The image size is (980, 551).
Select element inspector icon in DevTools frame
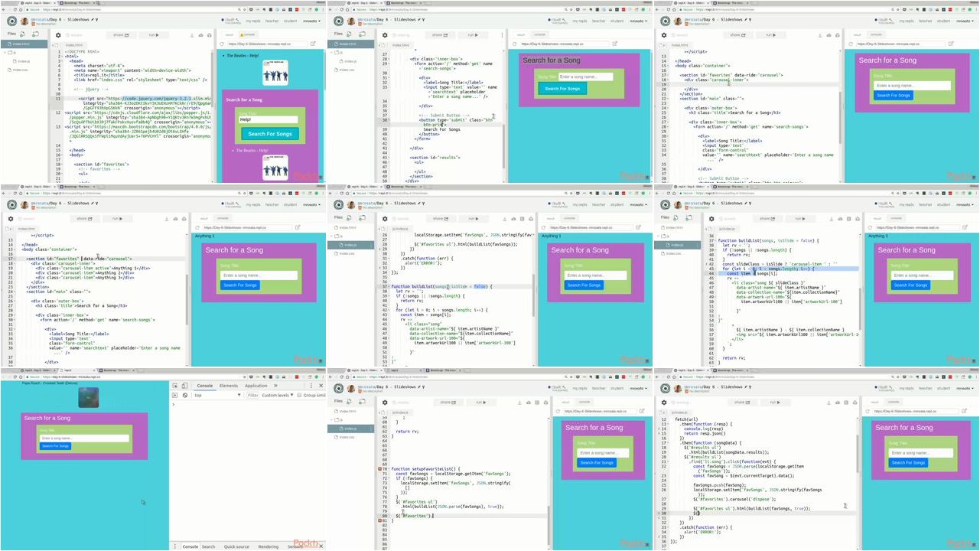tap(176, 386)
